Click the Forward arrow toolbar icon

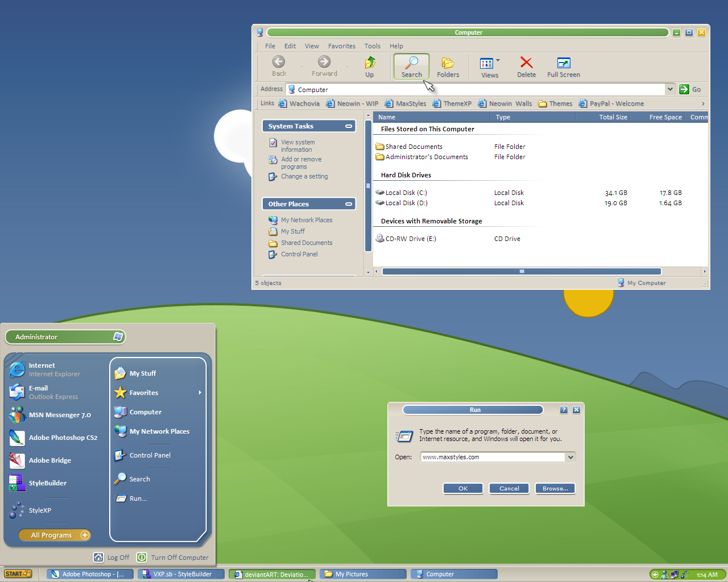coord(324,62)
